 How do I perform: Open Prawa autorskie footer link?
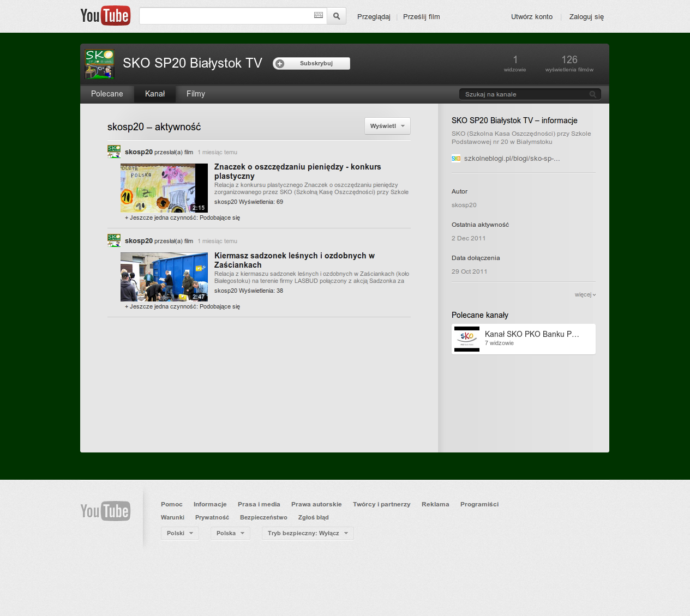coord(316,504)
